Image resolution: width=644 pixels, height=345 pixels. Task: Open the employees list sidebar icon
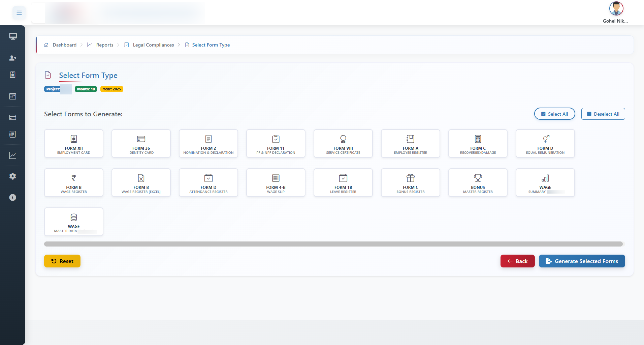(13, 58)
